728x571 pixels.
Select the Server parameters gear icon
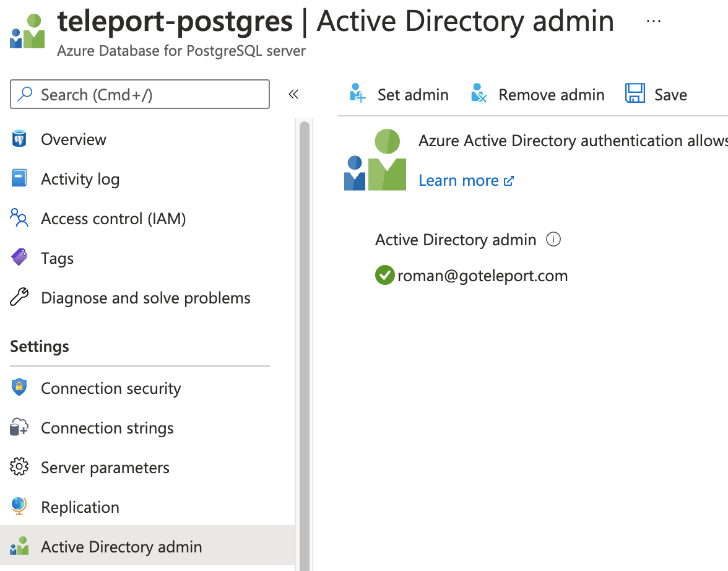[19, 467]
